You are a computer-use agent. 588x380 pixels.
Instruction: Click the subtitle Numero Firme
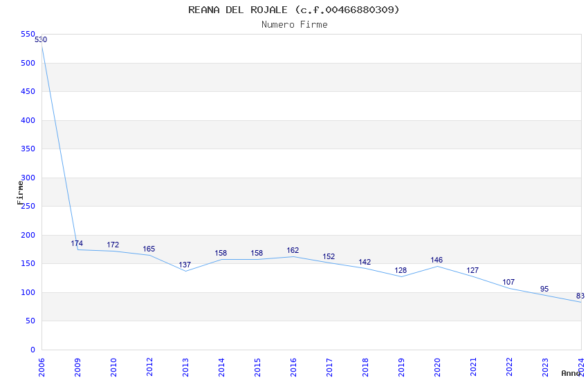295,25
